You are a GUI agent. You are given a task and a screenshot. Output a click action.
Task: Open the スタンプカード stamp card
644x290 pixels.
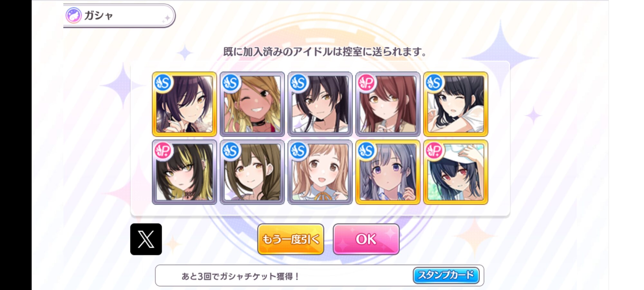(446, 275)
